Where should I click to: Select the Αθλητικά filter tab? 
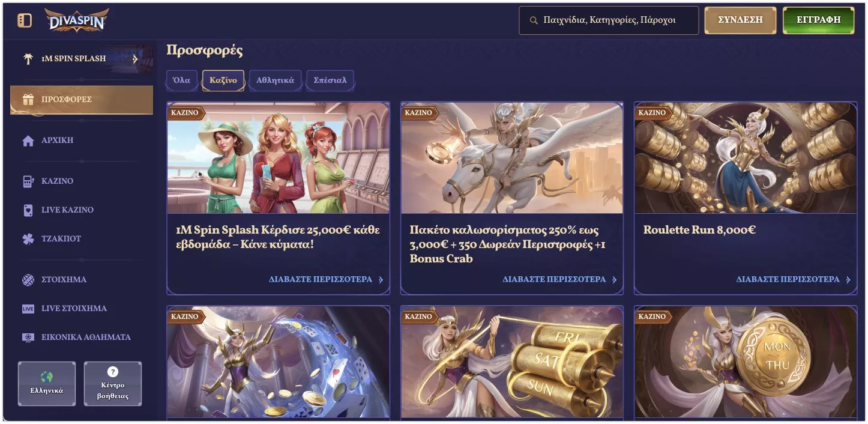coord(275,80)
